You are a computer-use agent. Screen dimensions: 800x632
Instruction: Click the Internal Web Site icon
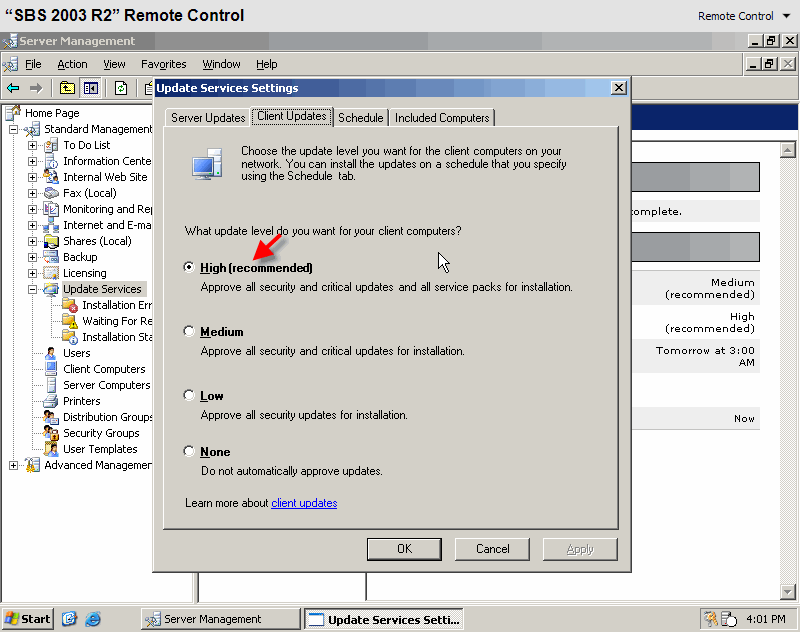(51, 177)
